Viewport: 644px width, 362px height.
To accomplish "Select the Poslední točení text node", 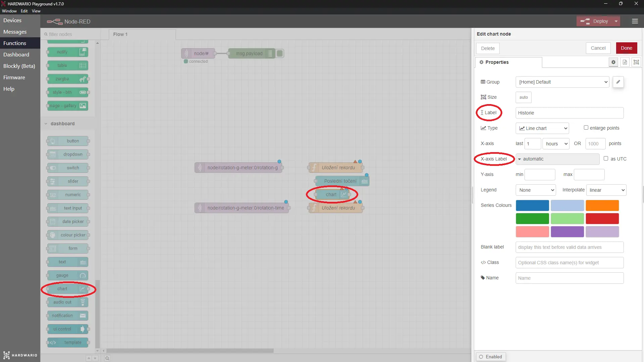I will pyautogui.click(x=342, y=181).
